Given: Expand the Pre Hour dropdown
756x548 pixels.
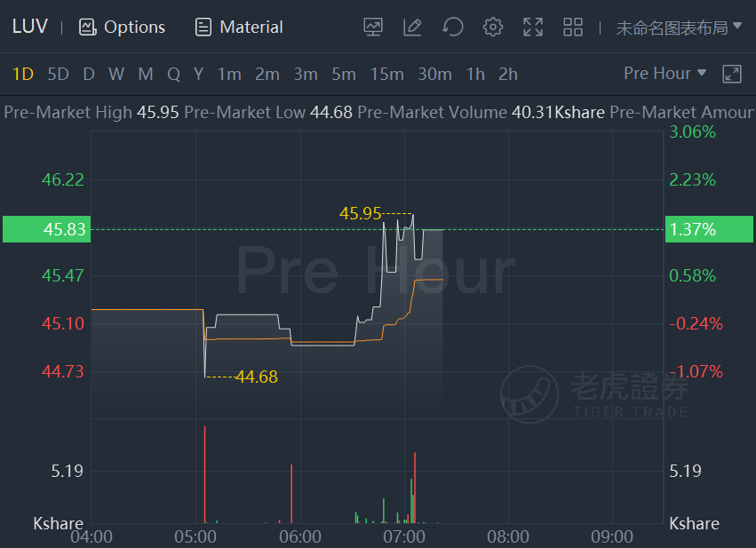Looking at the screenshot, I should pos(664,73).
